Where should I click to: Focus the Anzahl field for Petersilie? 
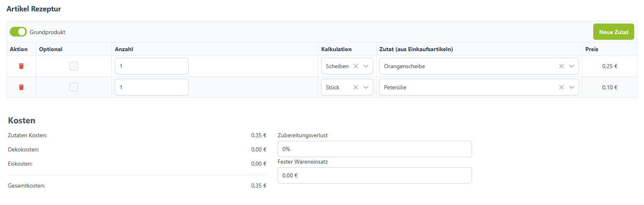pos(152,87)
